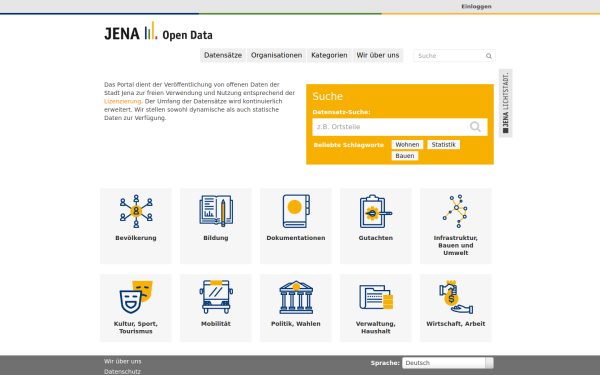This screenshot has width=600, height=375.
Task: Open footer link Wir über uns
Action: (x=122, y=361)
